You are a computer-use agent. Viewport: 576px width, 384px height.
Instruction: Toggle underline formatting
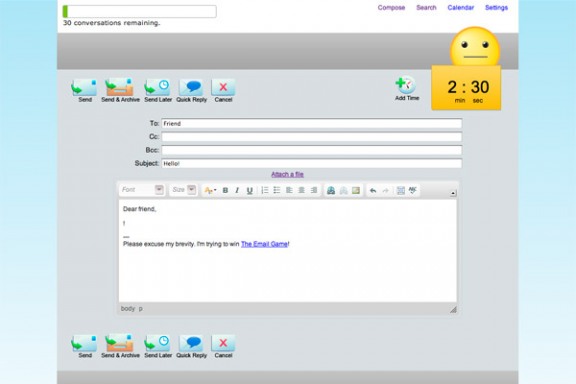click(250, 190)
